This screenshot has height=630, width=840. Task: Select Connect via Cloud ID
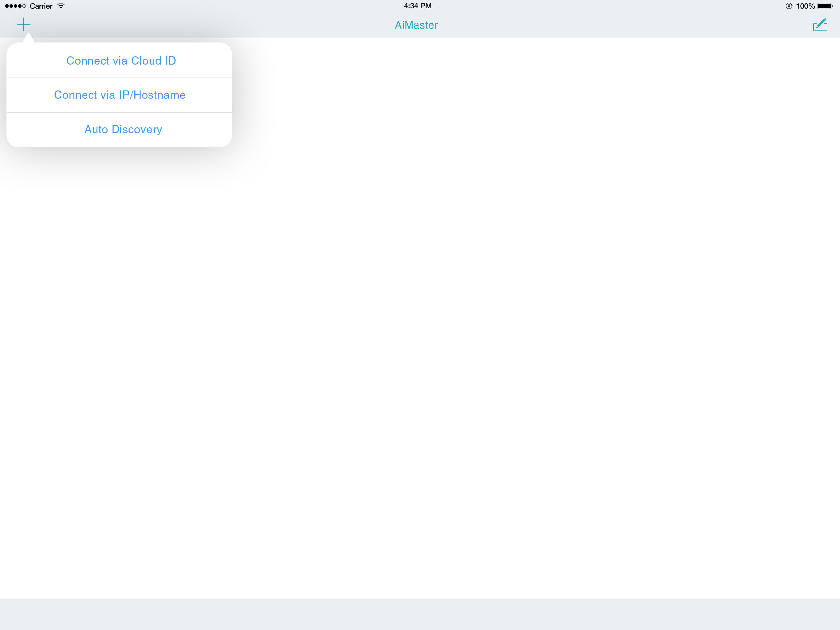pyautogui.click(x=121, y=61)
